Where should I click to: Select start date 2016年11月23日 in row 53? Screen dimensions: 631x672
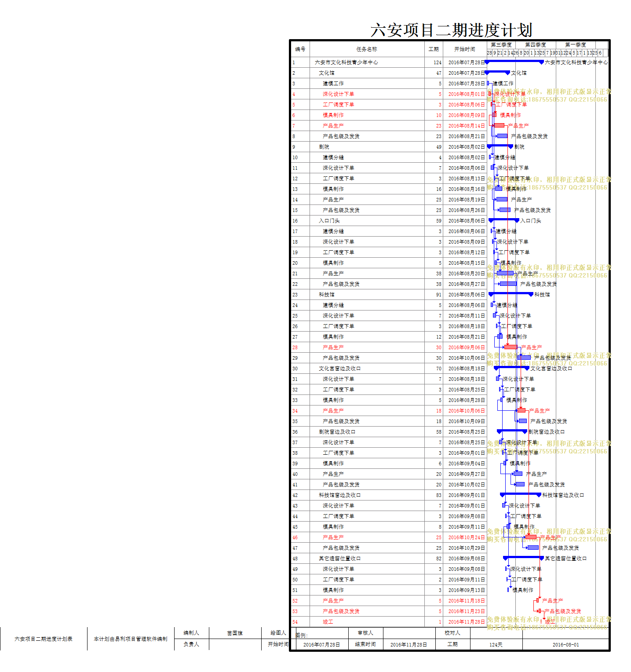point(467,611)
